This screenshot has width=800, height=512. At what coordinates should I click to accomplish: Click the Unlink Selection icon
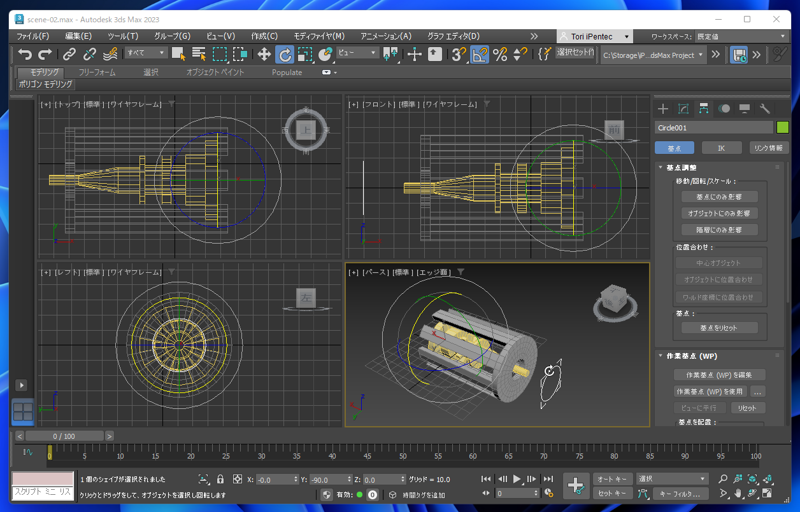click(x=89, y=54)
